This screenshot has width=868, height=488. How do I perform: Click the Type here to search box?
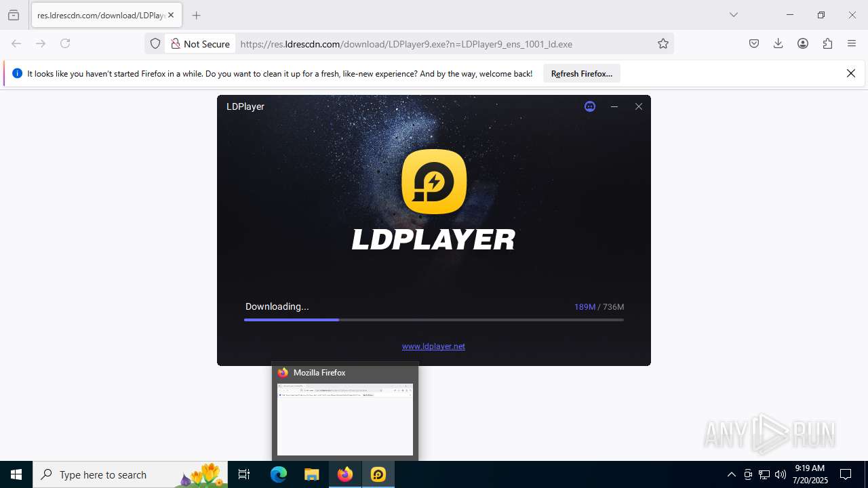(x=132, y=474)
